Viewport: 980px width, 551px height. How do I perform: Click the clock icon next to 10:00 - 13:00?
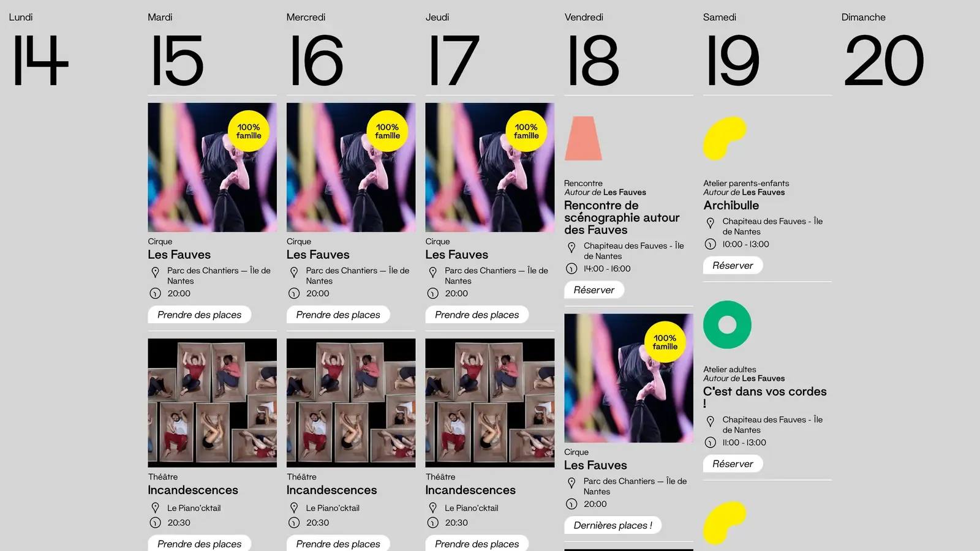[710, 244]
